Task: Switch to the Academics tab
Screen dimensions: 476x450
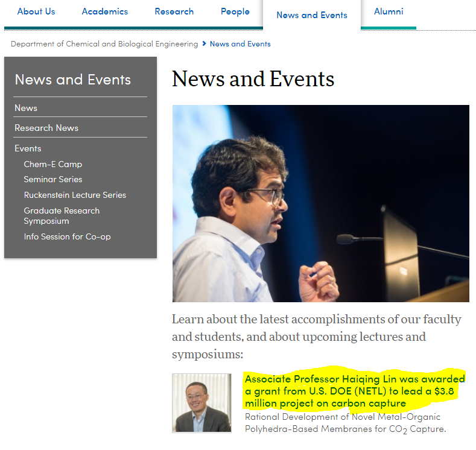Action: click(x=105, y=11)
